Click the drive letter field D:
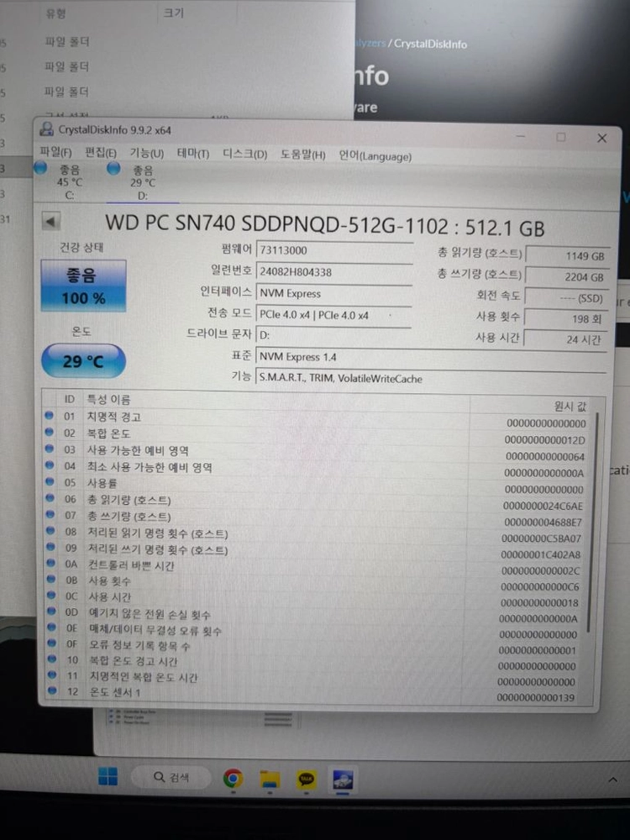This screenshot has height=840, width=630. (333, 335)
